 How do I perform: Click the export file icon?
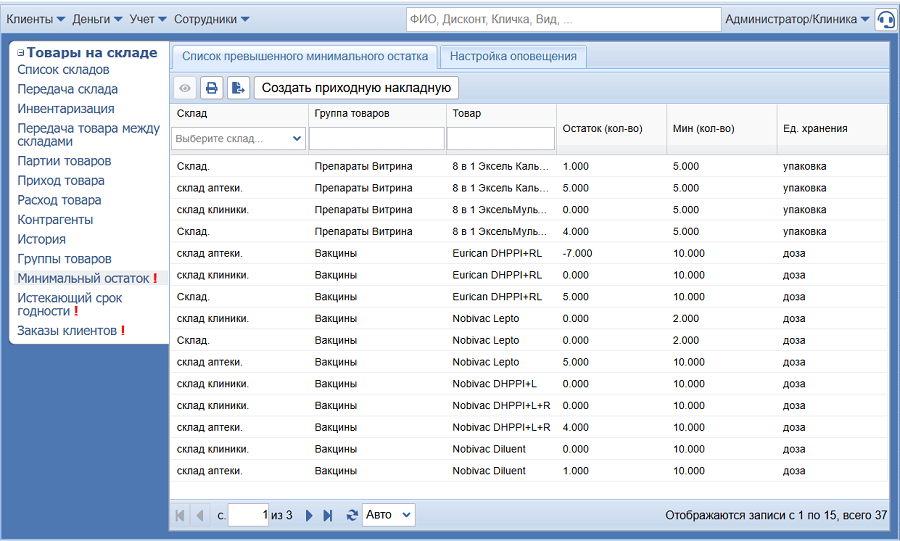pyautogui.click(x=238, y=88)
